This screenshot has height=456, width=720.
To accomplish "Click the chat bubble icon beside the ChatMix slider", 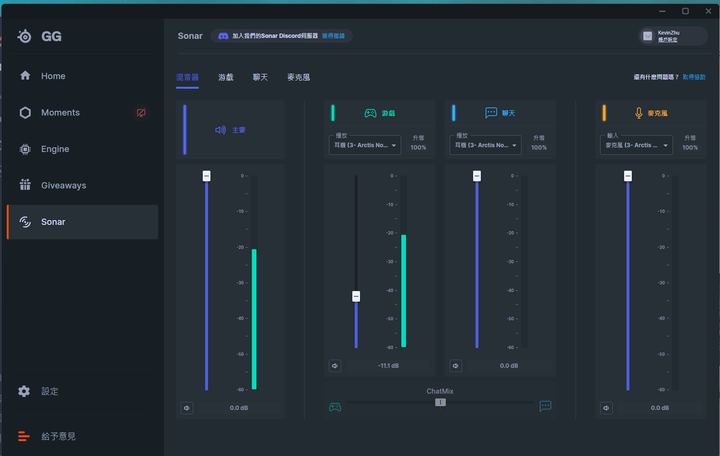I will pos(545,406).
